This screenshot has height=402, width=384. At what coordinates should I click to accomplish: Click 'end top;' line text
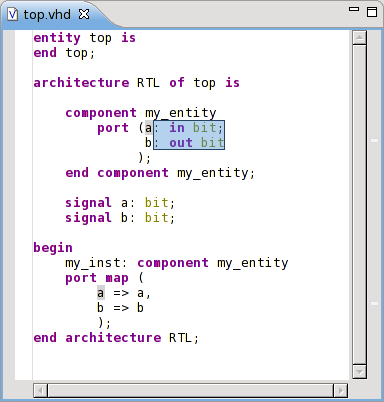click(64, 53)
